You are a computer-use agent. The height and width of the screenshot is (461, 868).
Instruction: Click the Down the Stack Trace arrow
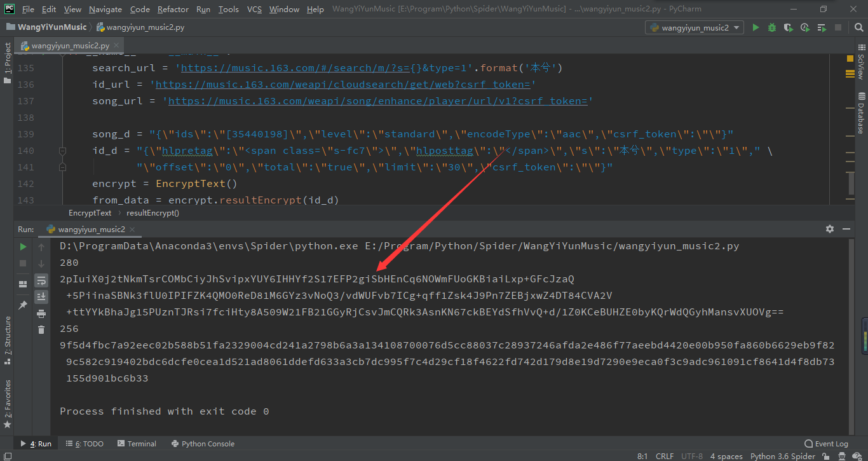[41, 263]
